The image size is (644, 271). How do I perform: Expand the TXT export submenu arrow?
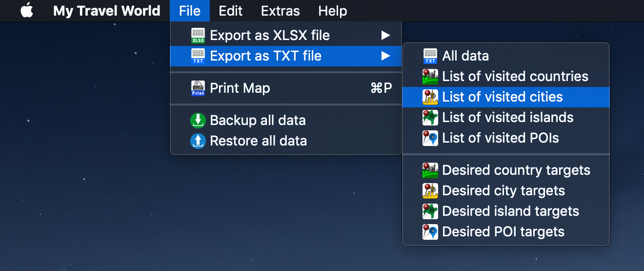coord(386,56)
